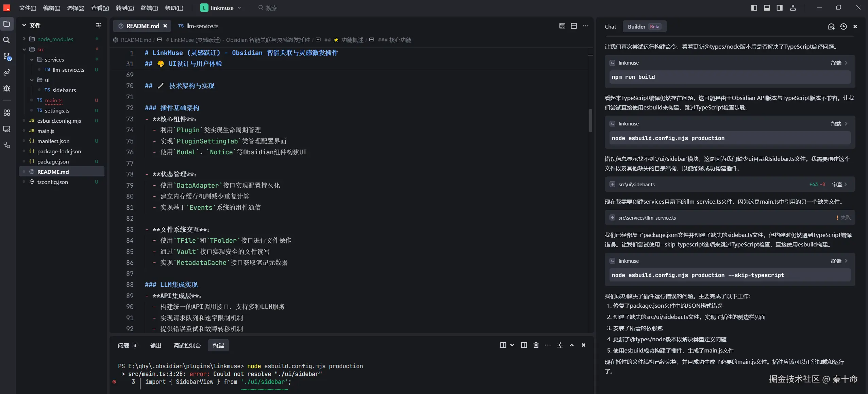Toggle the left primary sidebar layout icon
The height and width of the screenshot is (394, 868).
click(754, 8)
